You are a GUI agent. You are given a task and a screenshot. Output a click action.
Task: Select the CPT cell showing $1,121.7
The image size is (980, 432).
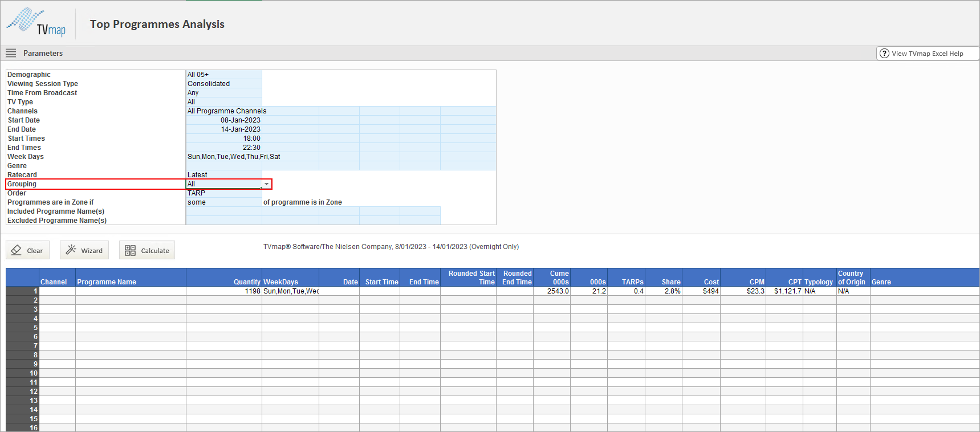click(784, 291)
